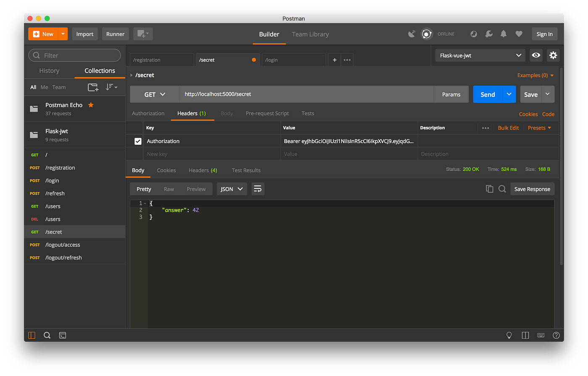Open the Code link

(548, 114)
